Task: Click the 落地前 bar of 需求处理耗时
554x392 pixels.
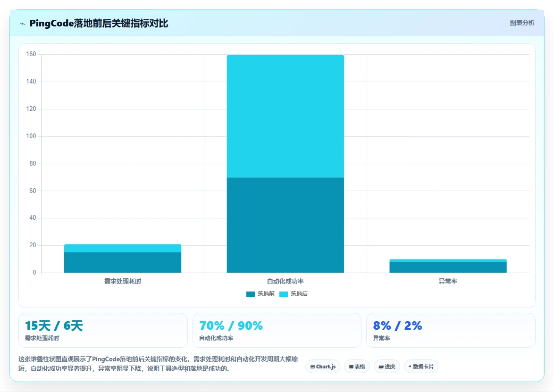Action: [123, 262]
